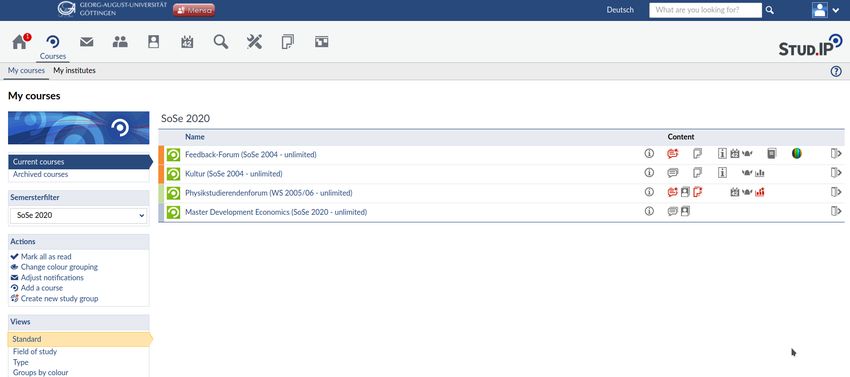Leave the Feedback-Forum course door icon
This screenshot has width=850, height=377.
(836, 154)
